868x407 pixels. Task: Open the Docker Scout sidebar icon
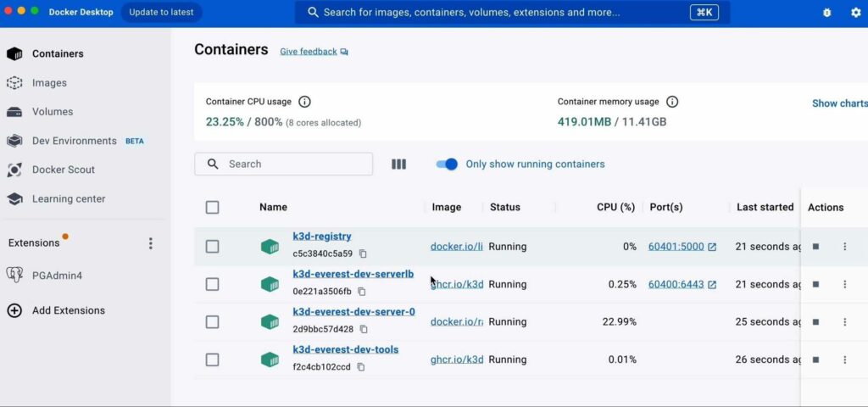click(14, 170)
